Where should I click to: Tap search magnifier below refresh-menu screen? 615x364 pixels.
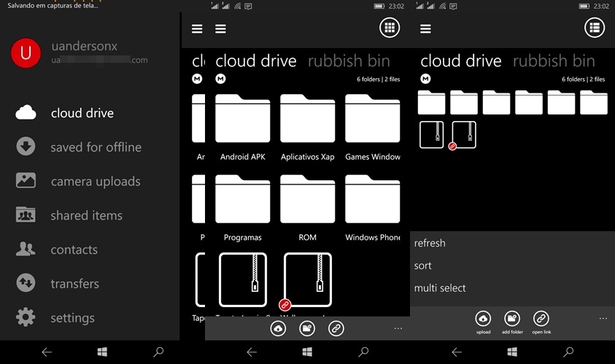point(569,352)
